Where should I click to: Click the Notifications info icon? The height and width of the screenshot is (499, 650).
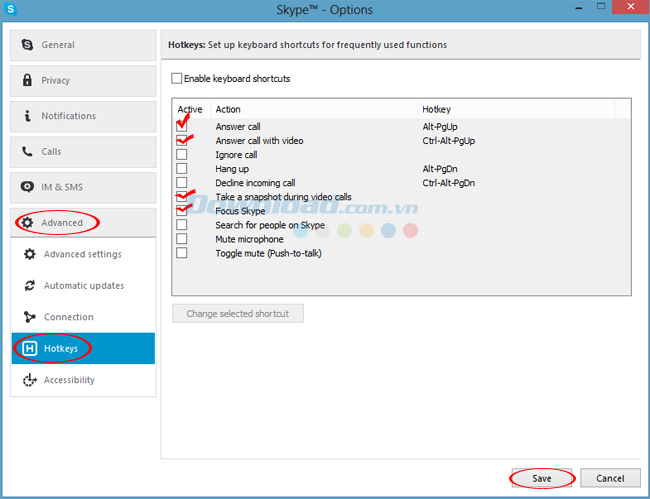[27, 116]
